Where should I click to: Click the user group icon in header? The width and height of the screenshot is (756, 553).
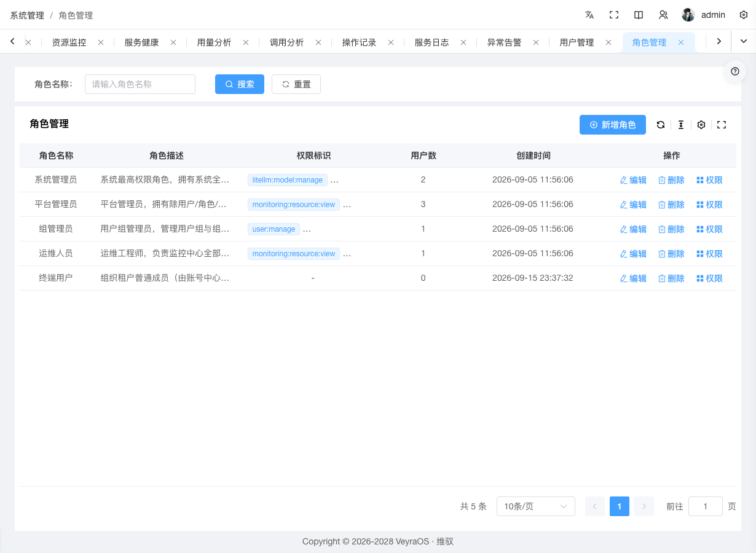click(x=663, y=15)
